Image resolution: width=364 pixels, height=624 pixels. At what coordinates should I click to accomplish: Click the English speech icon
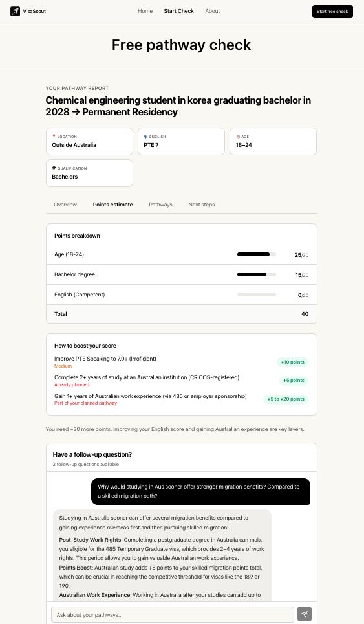click(145, 137)
